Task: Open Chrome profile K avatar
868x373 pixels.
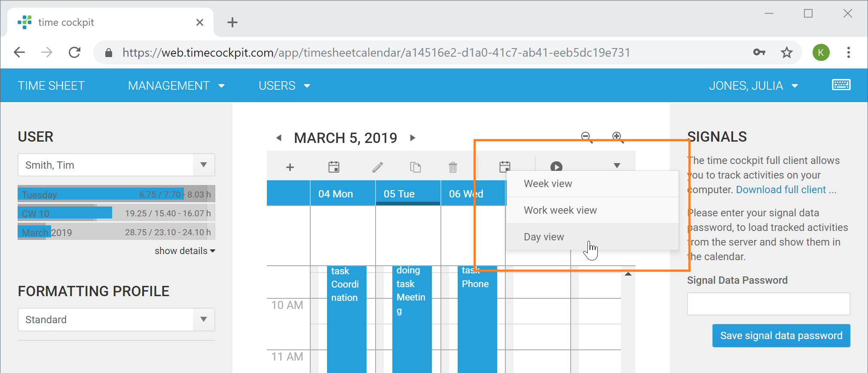Action: (x=821, y=52)
